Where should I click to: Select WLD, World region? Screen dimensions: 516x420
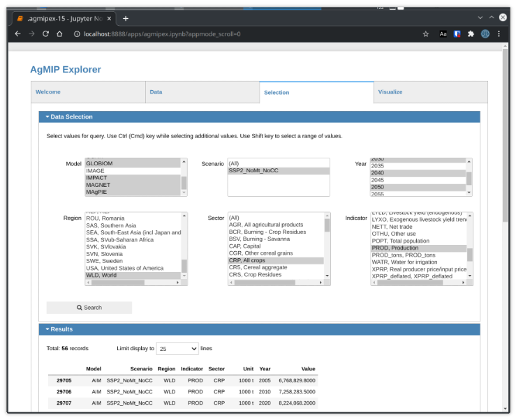coord(133,276)
